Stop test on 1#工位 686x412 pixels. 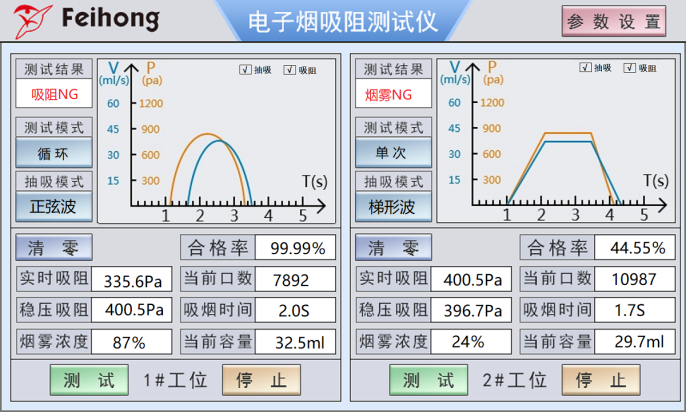261,380
